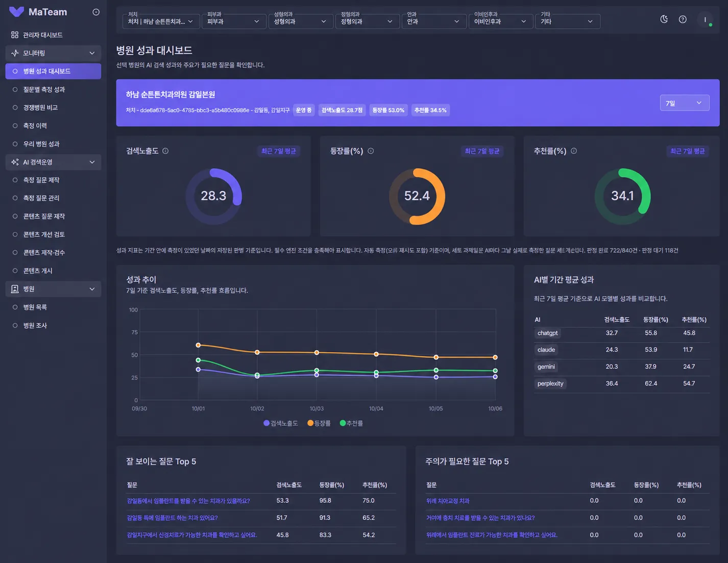728x563 pixels.
Task: Click the 검색노출도 28.3 donut gauge
Action: tap(213, 196)
